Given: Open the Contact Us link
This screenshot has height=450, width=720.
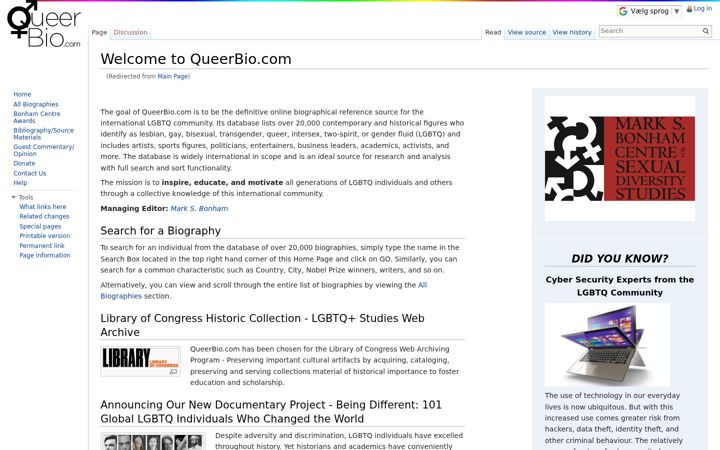Looking at the screenshot, I should pos(30,173).
